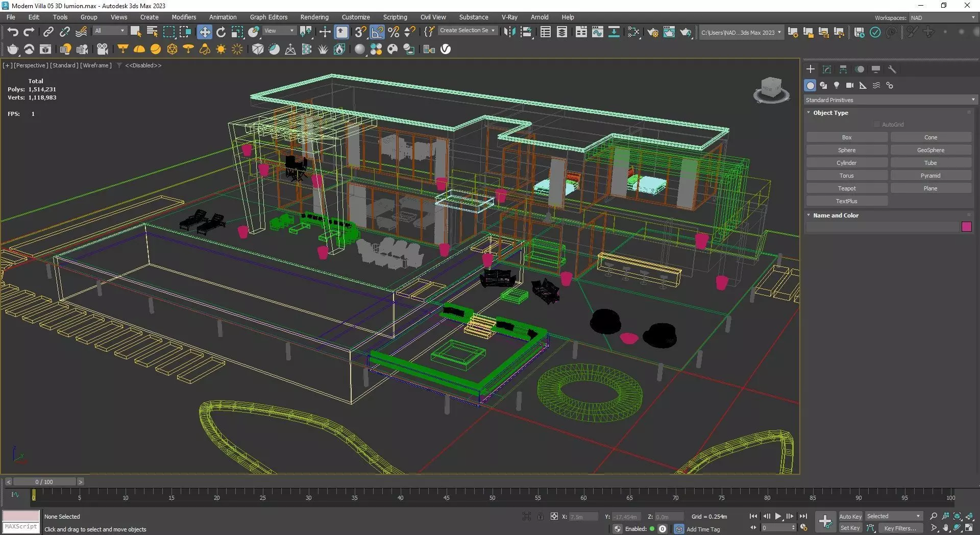Activate the Select and Move tool

coord(204,32)
